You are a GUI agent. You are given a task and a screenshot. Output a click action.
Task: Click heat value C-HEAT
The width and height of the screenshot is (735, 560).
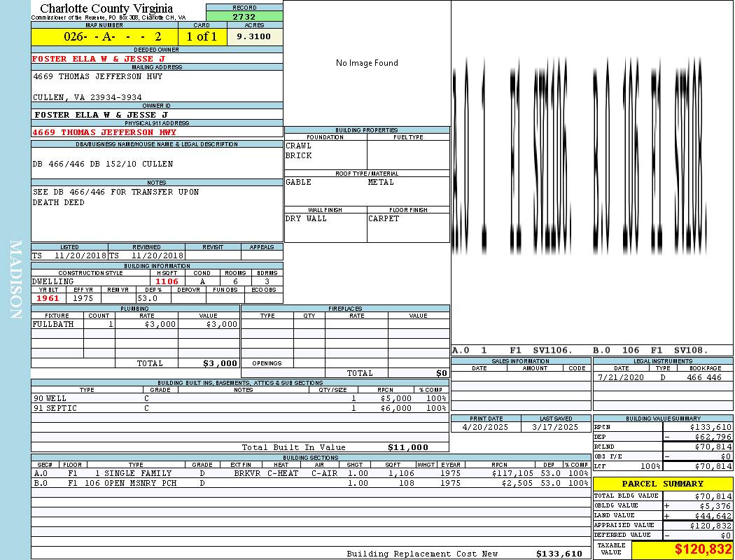point(283,474)
